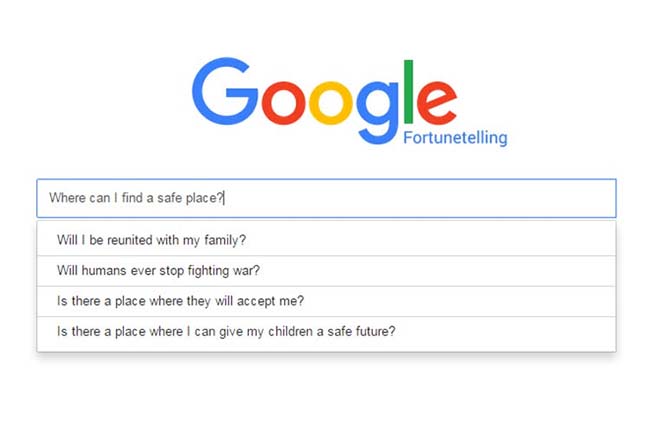650x433 pixels.
Task: Pick 'Is there a place where they will accept me?'
Action: coord(326,301)
